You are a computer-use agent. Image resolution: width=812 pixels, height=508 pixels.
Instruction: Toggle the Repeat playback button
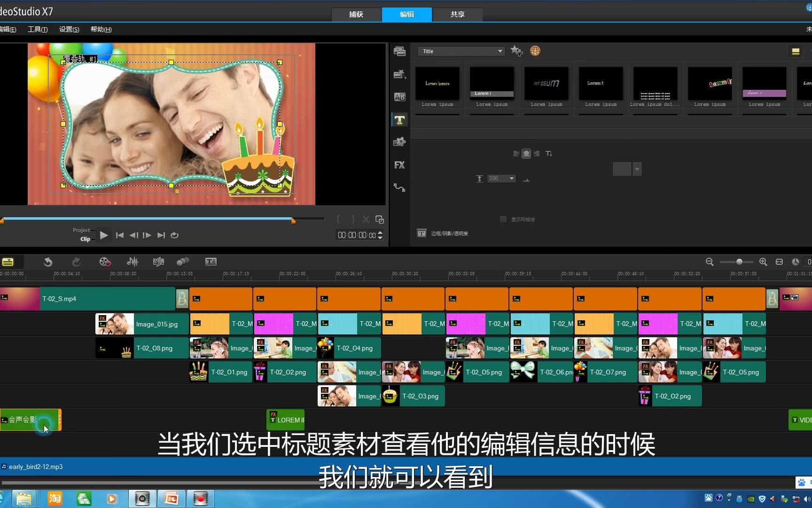click(x=174, y=235)
